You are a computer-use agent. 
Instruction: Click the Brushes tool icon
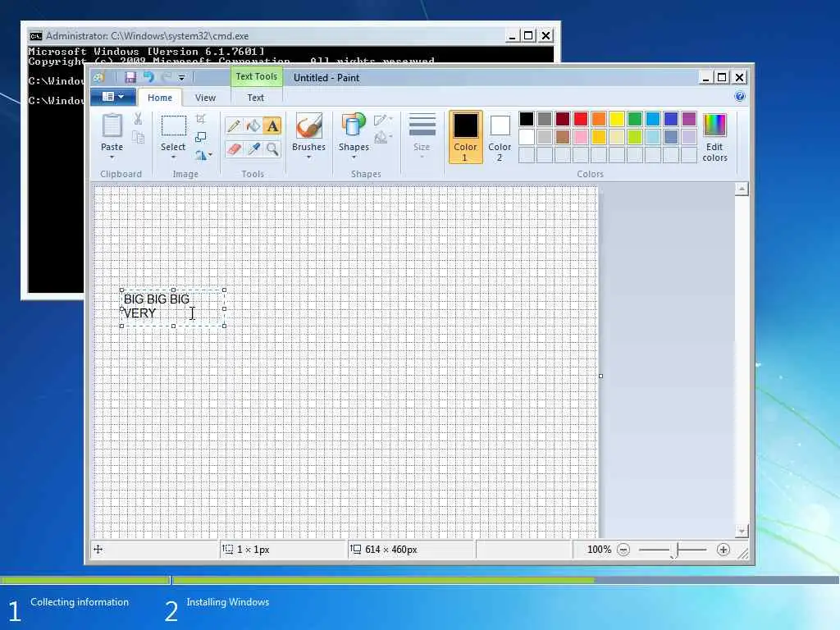(x=308, y=126)
